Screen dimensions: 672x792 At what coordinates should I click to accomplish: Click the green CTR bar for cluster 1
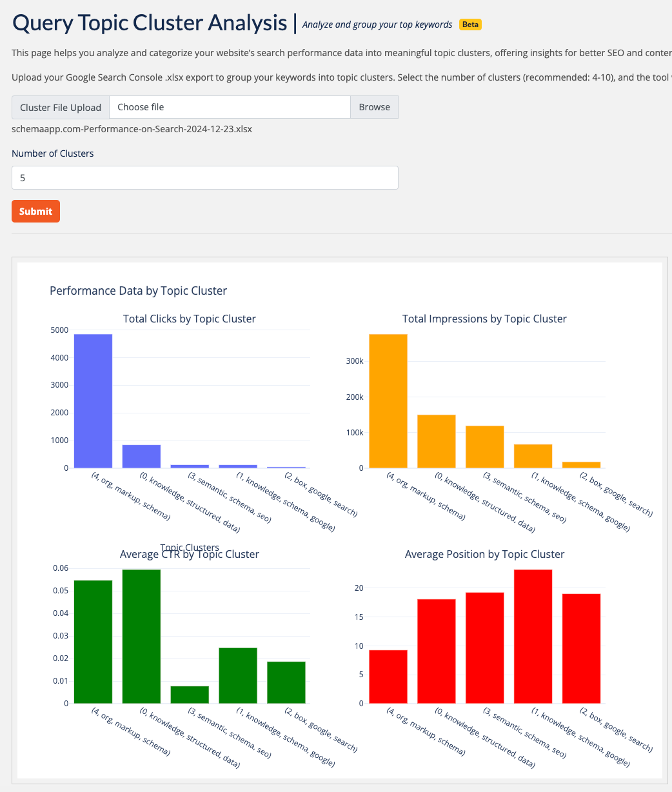pos(238,675)
